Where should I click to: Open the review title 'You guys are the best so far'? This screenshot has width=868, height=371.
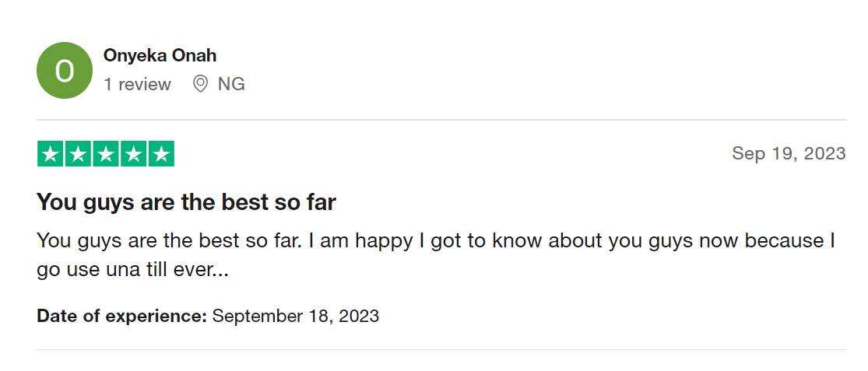coord(186,202)
